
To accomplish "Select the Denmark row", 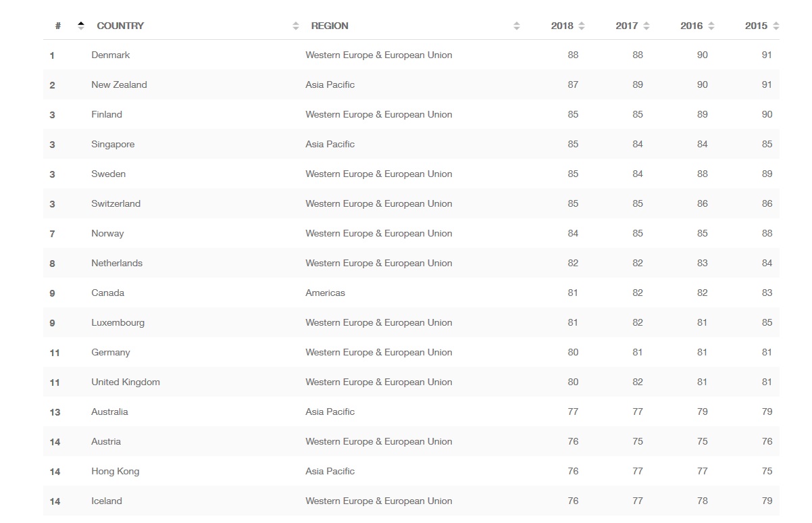I will coord(411,55).
